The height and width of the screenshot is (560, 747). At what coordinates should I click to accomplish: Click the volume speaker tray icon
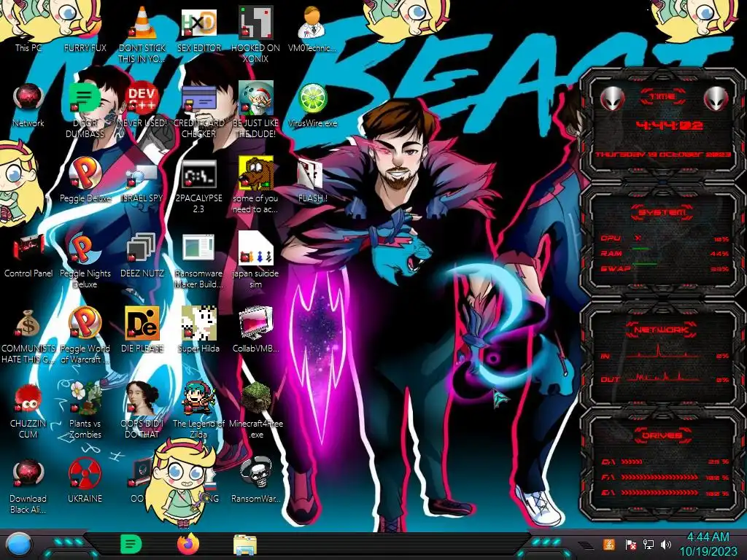pos(666,544)
